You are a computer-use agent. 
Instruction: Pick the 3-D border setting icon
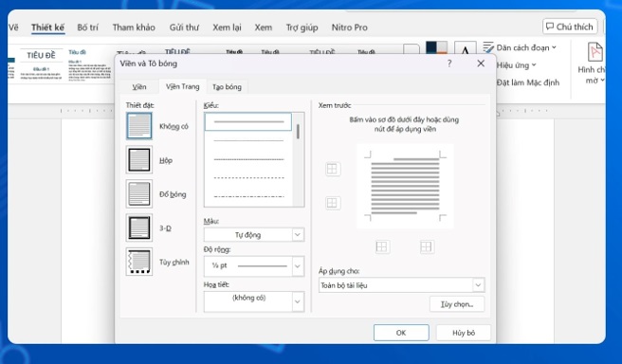(138, 227)
